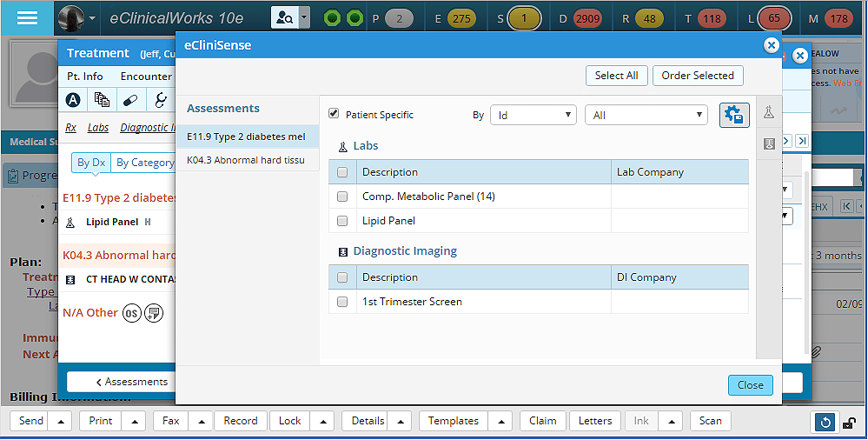The height and width of the screenshot is (440, 868).
Task: Click Order Selected button
Action: click(x=698, y=76)
